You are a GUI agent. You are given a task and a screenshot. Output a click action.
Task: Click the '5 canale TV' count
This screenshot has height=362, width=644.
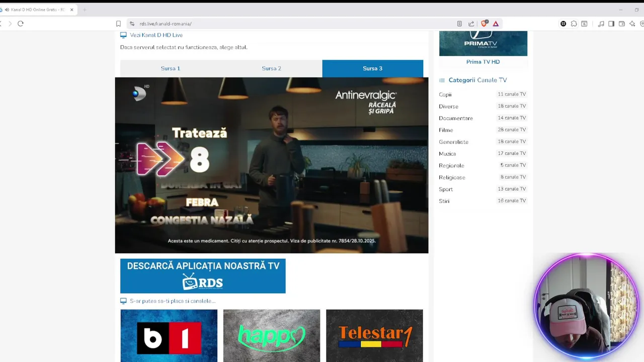(x=513, y=165)
